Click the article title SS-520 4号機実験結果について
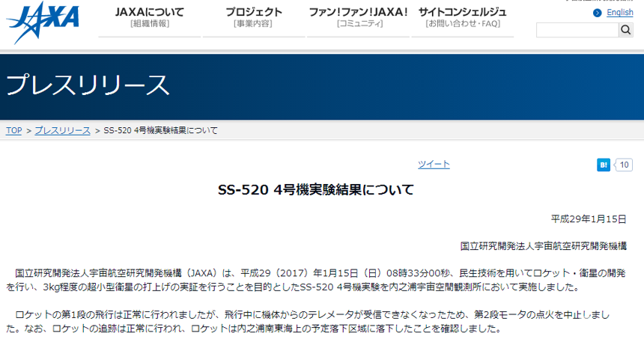Screen dimensions: 644x345 316,190
